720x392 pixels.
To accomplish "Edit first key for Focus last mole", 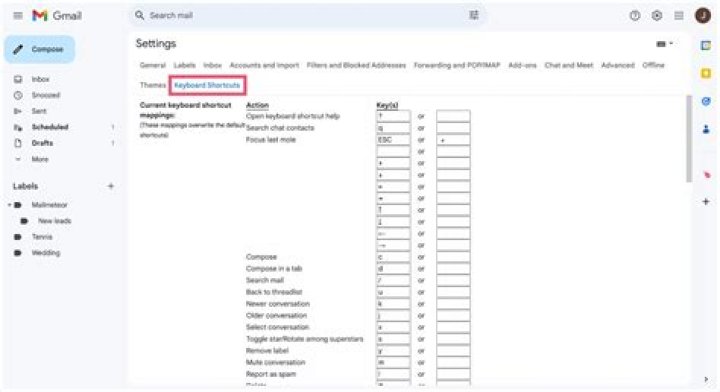I will tap(393, 140).
